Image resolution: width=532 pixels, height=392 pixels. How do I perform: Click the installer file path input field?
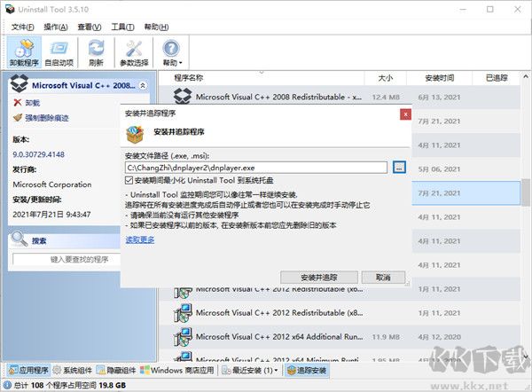pyautogui.click(x=255, y=167)
